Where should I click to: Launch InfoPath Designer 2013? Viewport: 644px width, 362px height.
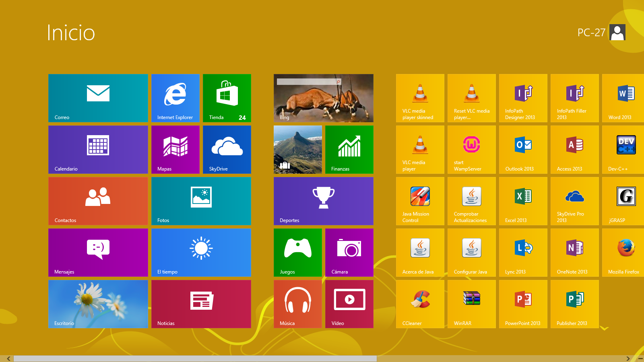tap(523, 98)
